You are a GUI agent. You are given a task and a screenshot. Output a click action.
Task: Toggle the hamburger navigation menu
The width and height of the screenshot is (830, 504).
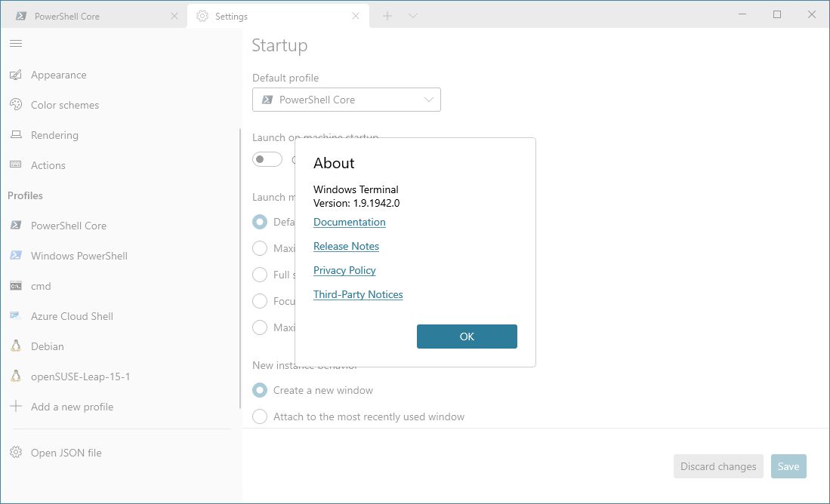[16, 43]
